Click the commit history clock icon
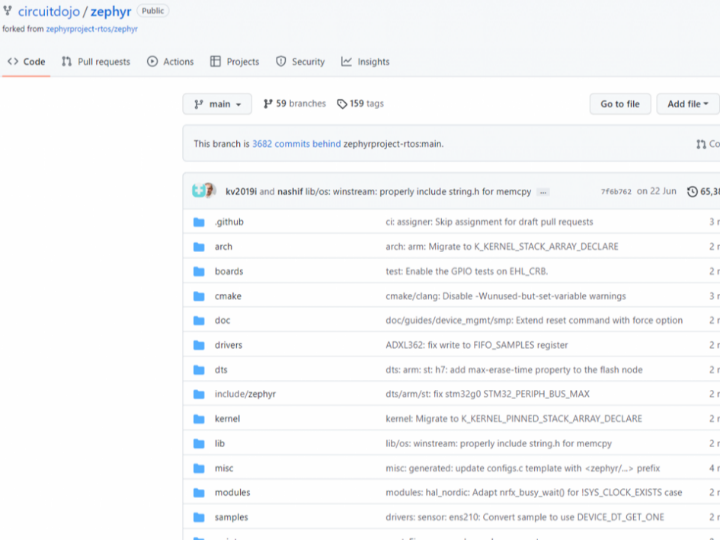This screenshot has width=720, height=540. point(692,191)
